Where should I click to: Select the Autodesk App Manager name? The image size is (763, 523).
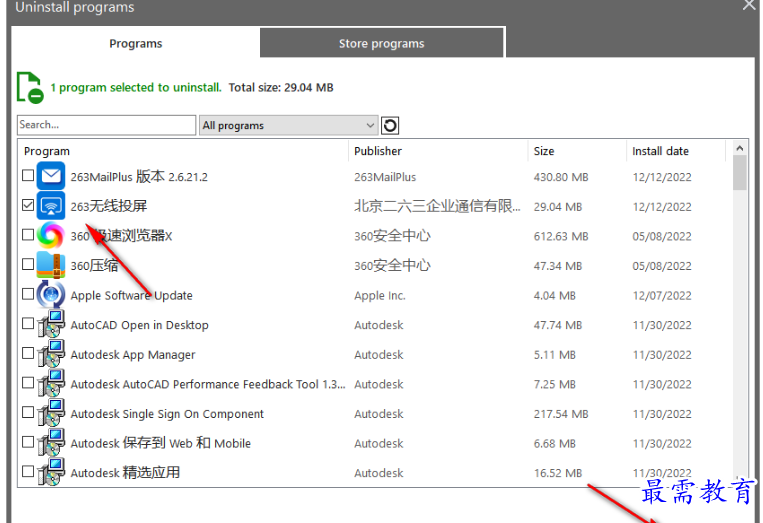[133, 355]
